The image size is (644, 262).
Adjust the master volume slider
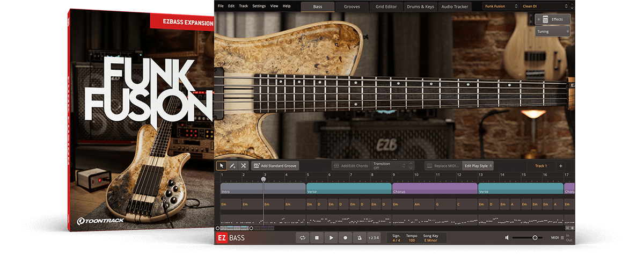click(x=535, y=238)
